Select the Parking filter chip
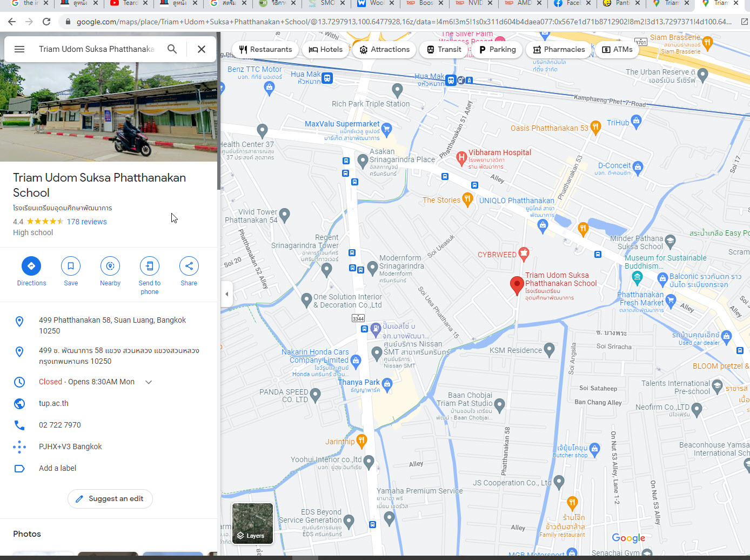The image size is (750, 560). [497, 50]
